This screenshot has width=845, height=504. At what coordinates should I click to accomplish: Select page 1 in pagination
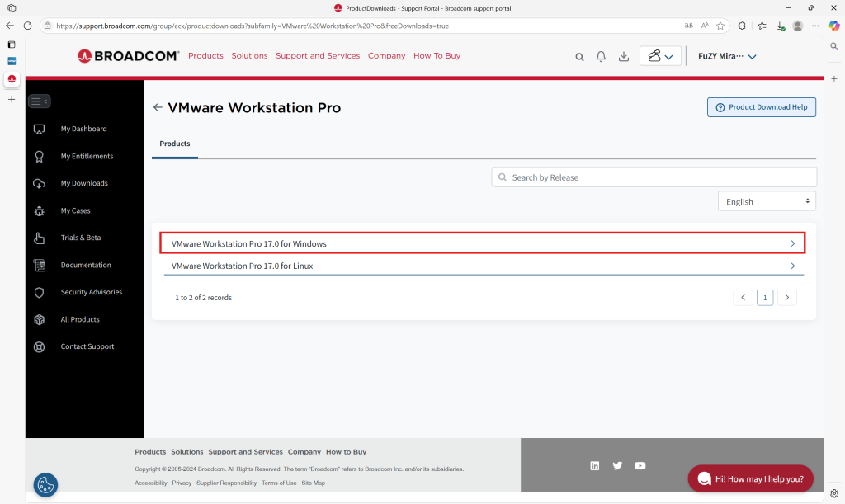tap(765, 297)
